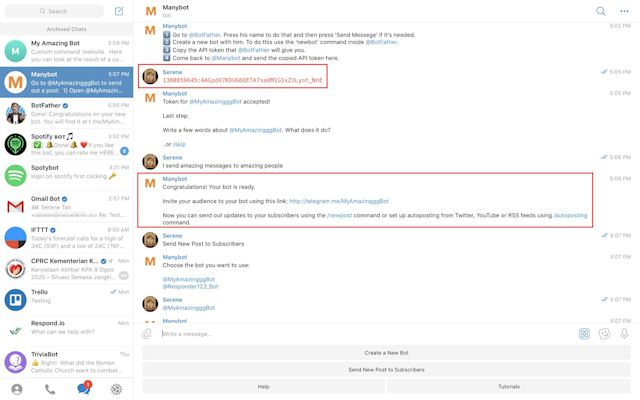Click Serene's avatar beside the API token
The height and width of the screenshot is (400, 640).
(150, 76)
